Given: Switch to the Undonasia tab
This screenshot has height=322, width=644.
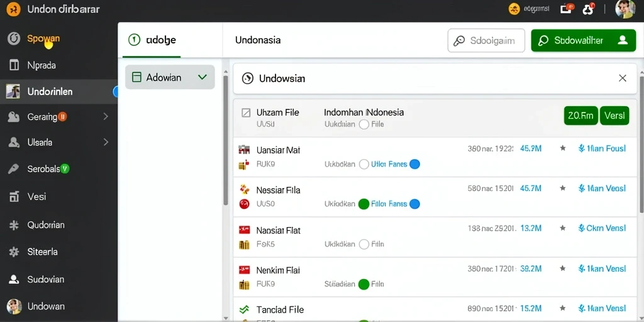Looking at the screenshot, I should tap(258, 40).
